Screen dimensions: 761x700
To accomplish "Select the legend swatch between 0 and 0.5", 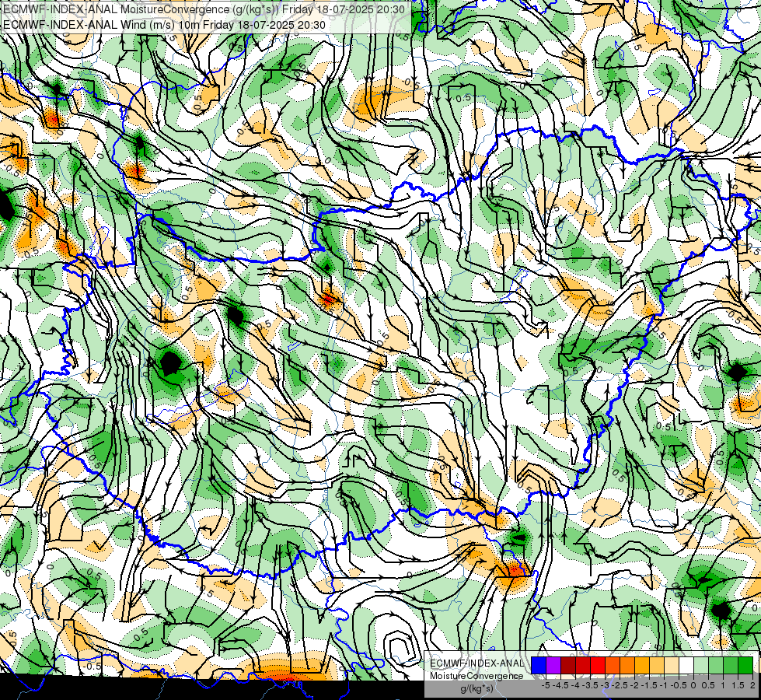I will coord(701,666).
